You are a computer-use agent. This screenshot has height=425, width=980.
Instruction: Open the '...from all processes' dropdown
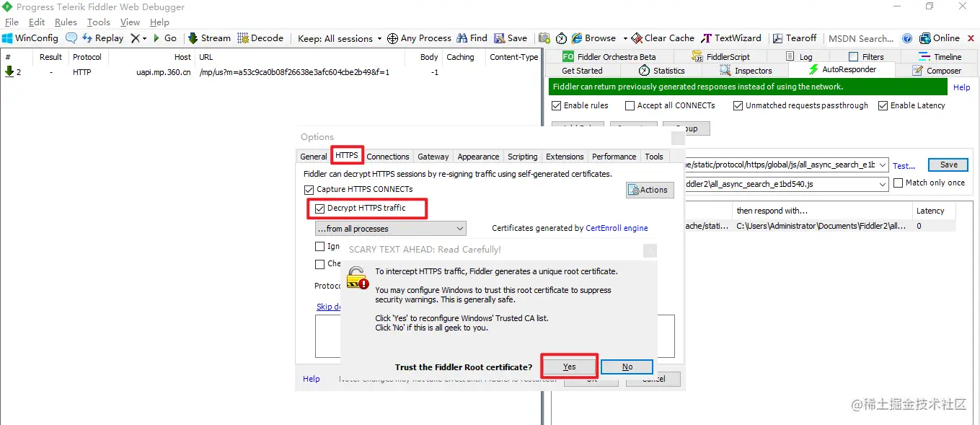391,229
